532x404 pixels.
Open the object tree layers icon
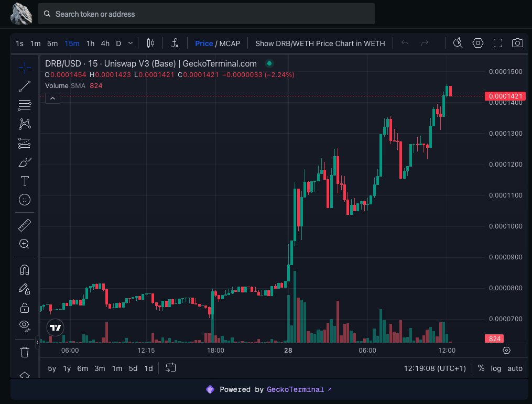click(x=25, y=375)
